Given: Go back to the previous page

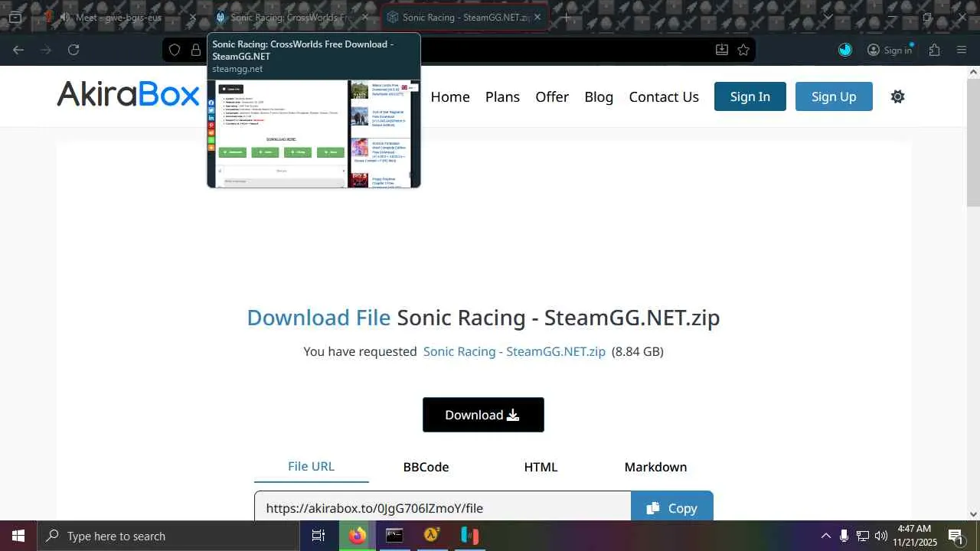Looking at the screenshot, I should [18, 50].
